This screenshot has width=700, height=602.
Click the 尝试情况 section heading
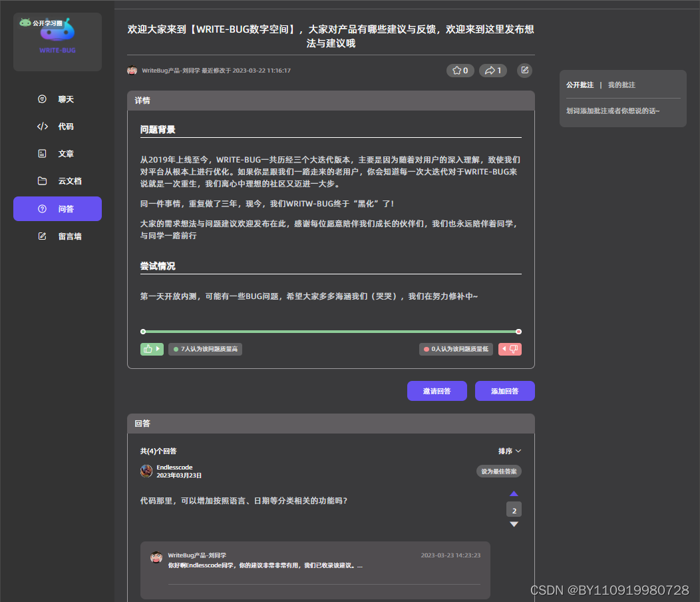158,266
